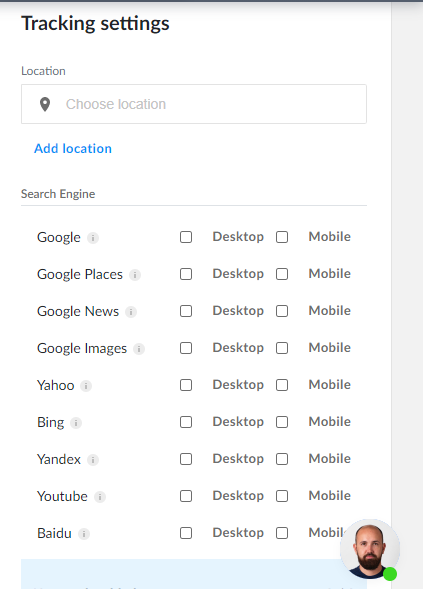Image resolution: width=423 pixels, height=589 pixels.
Task: Click the info icon beside Google News
Action: click(131, 312)
